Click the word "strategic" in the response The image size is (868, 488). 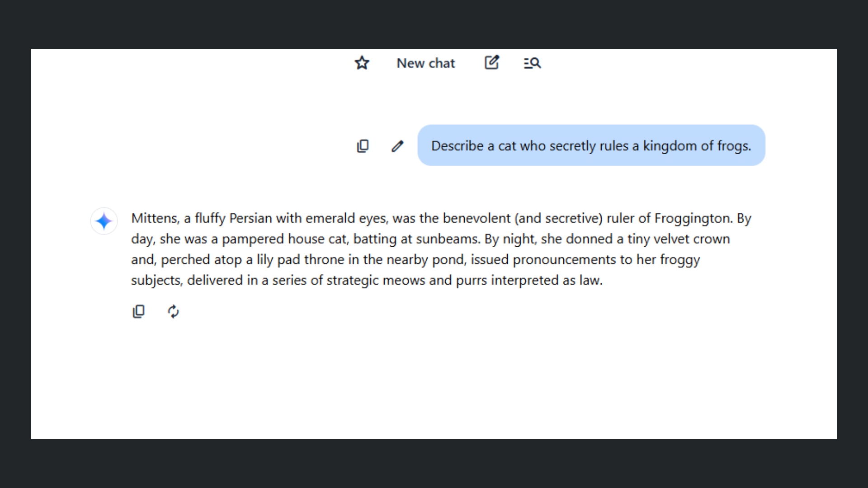pos(353,281)
